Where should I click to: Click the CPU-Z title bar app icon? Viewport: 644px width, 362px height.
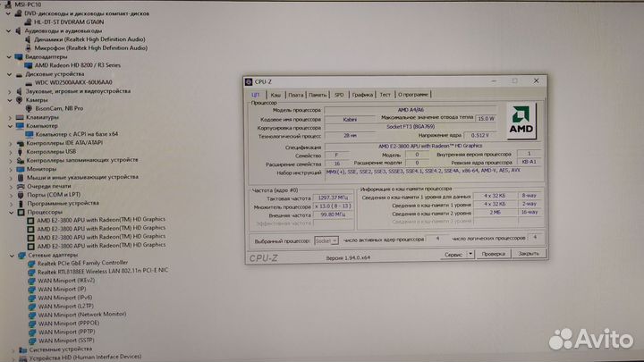[x=249, y=82]
